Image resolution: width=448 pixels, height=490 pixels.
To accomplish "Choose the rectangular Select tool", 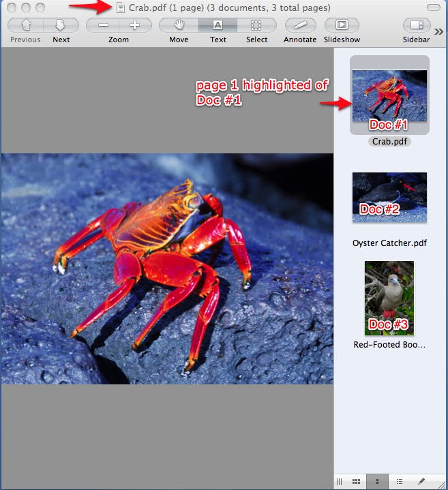I will coord(256,25).
